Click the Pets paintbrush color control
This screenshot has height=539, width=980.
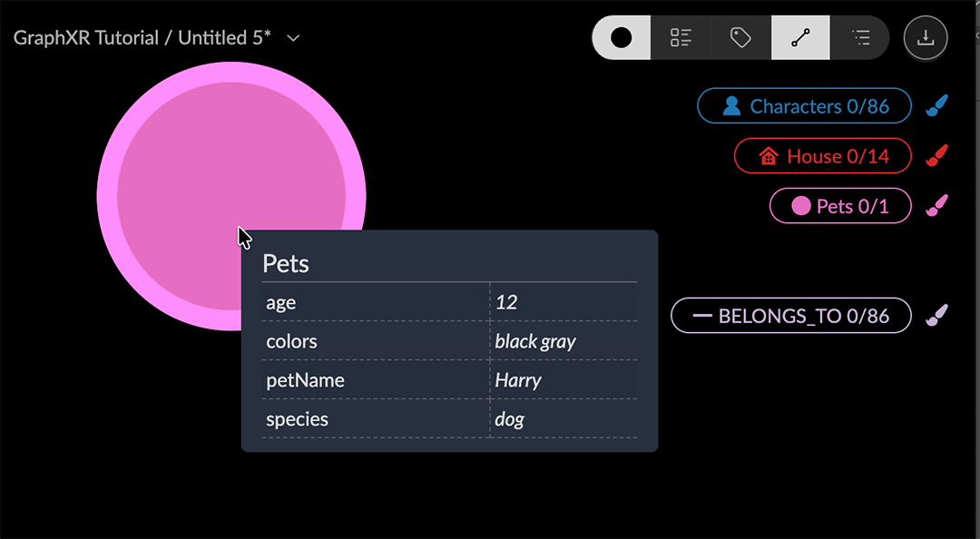click(936, 205)
